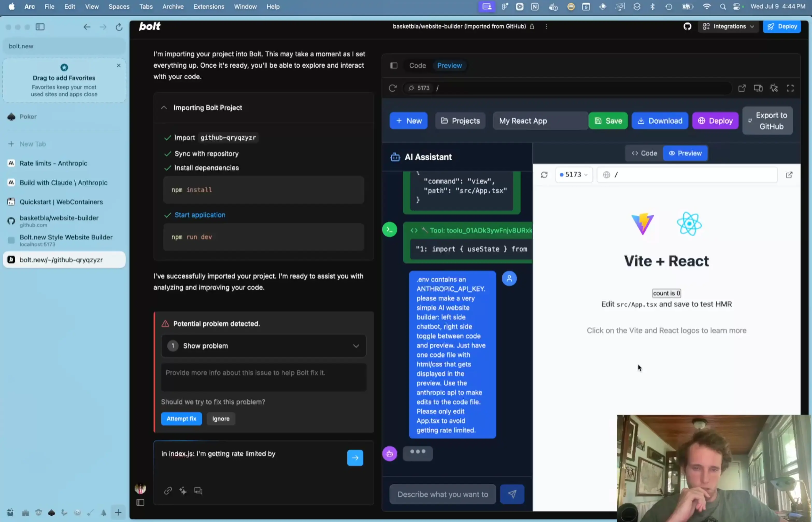The height and width of the screenshot is (522, 812).
Task: Click the user avatar at Bolt bottom-left
Action: 140,489
